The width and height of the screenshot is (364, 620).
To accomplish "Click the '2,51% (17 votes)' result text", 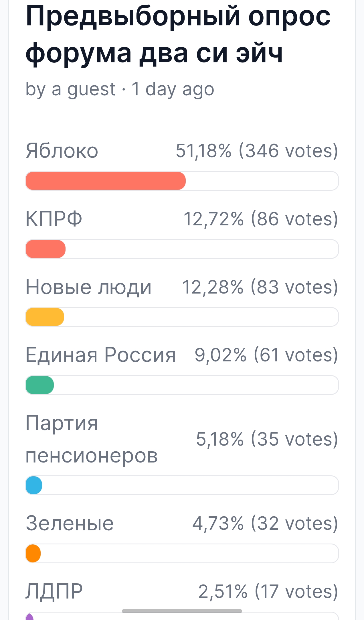I will pyautogui.click(x=268, y=591).
